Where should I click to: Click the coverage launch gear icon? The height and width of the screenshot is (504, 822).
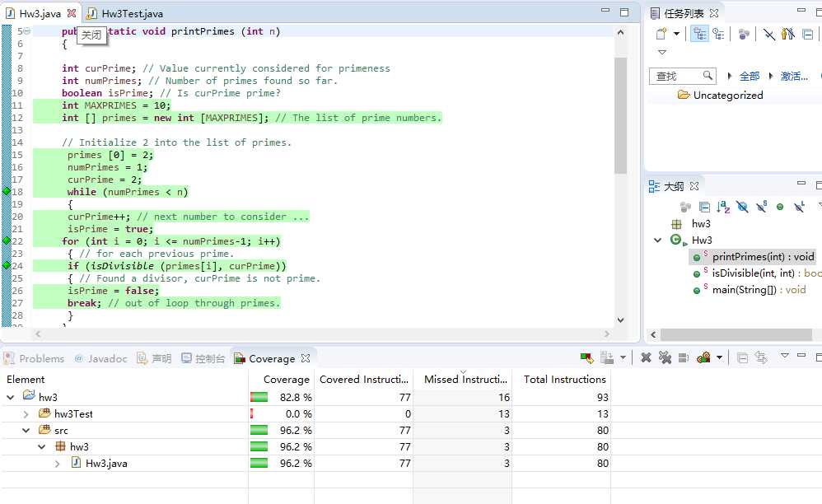pos(703,358)
